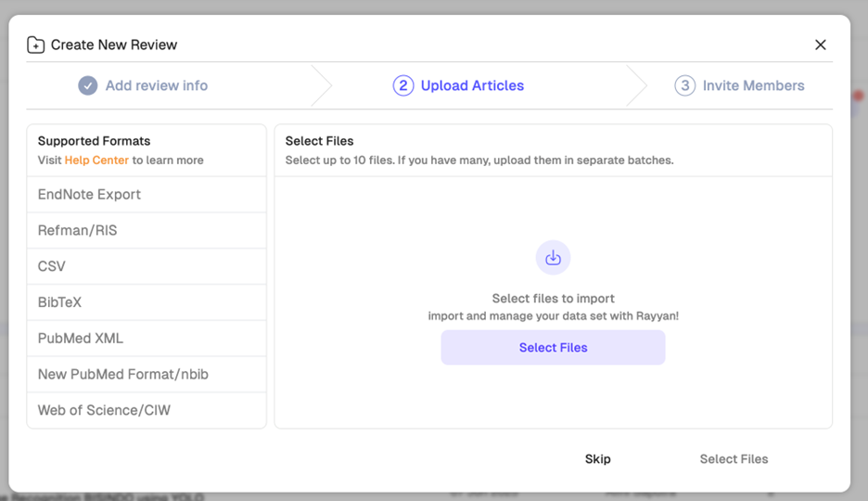Go back to Add review info step
868x501 pixels.
point(156,85)
